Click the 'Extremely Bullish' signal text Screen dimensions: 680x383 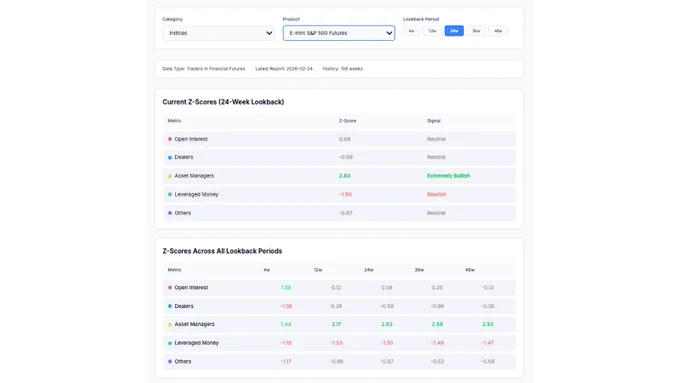pos(448,176)
